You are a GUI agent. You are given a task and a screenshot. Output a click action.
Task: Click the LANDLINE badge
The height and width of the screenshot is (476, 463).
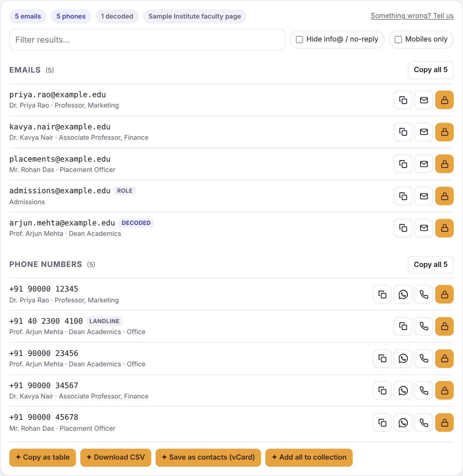pos(105,321)
